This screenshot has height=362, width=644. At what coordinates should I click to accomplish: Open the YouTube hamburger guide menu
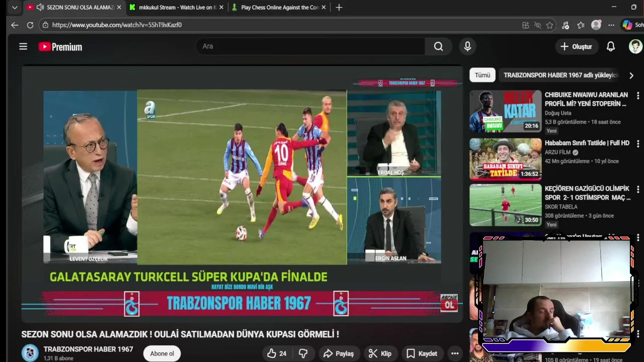pos(23,46)
